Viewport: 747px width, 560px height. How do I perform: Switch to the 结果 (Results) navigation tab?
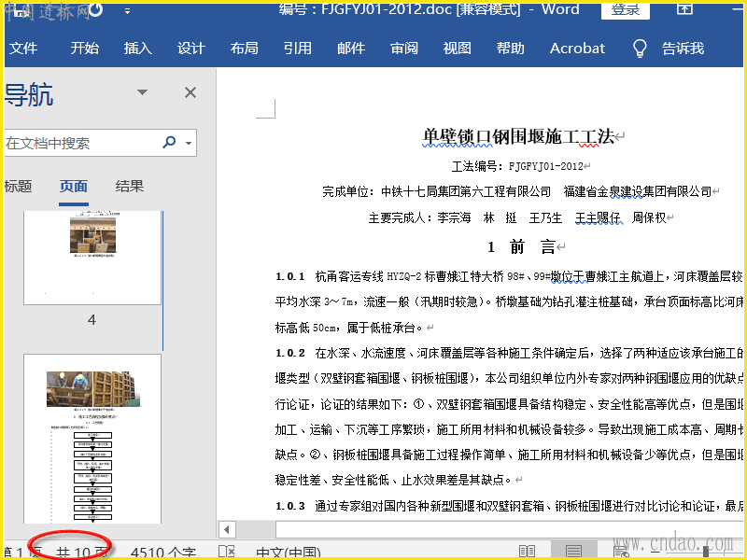tap(130, 186)
